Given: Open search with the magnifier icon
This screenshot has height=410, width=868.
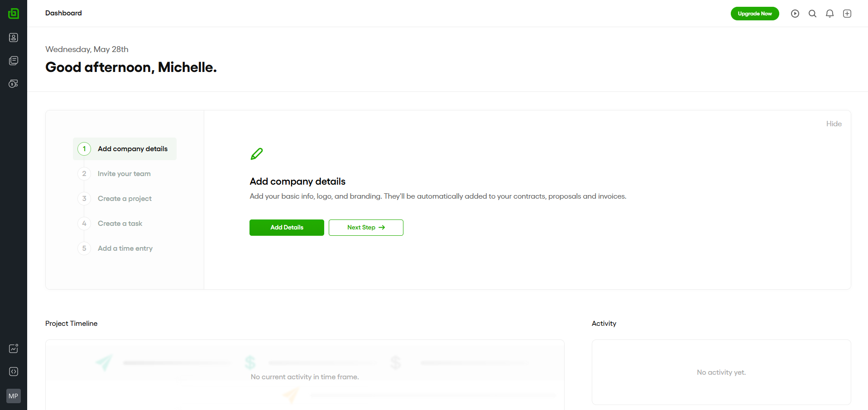Looking at the screenshot, I should tap(812, 14).
